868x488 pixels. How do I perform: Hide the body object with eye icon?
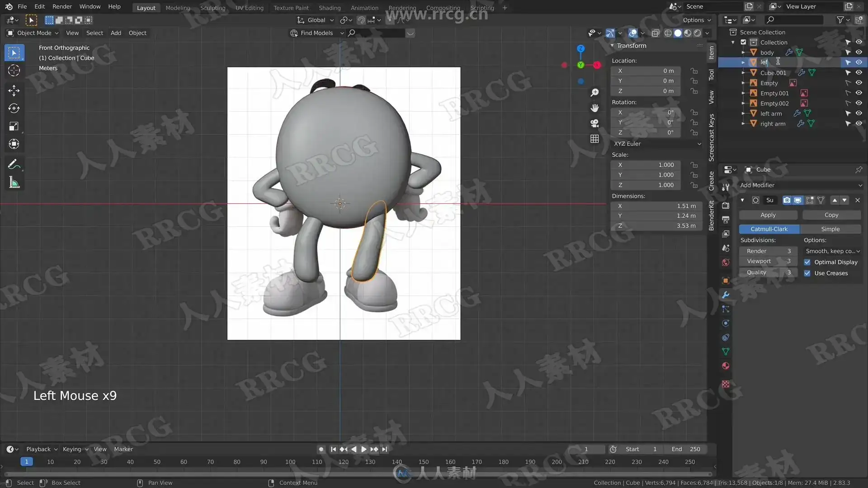859,52
